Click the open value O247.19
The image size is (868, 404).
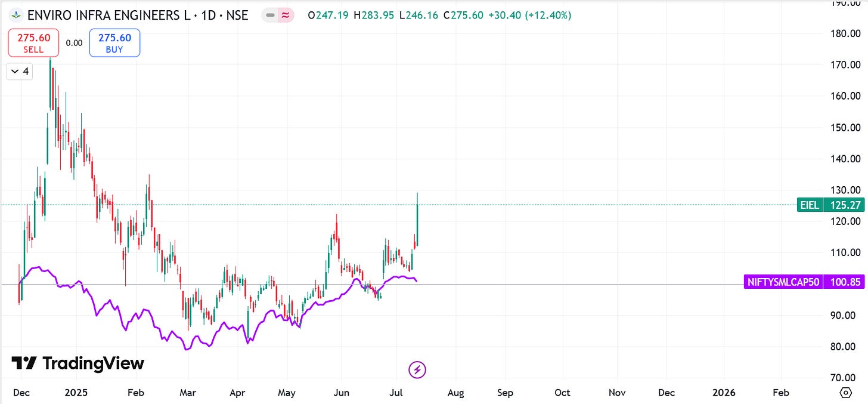(x=328, y=16)
